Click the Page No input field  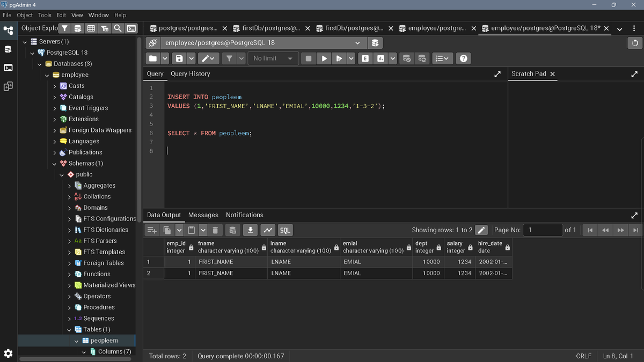(543, 230)
